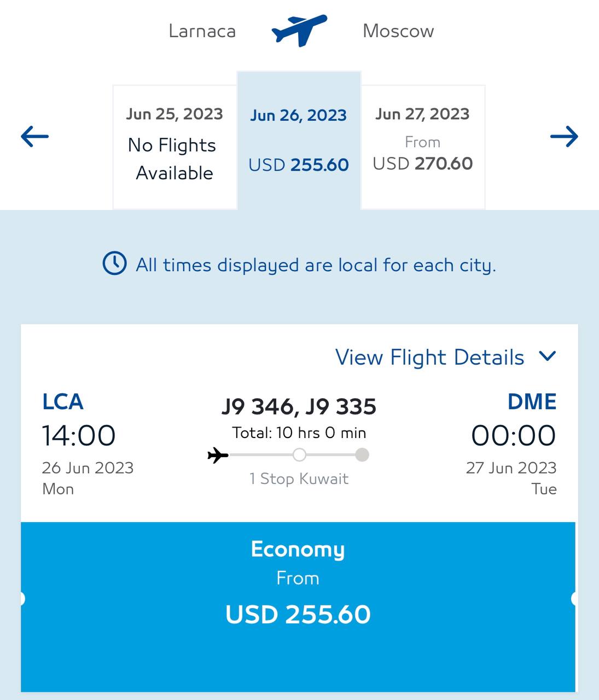Open View Flight Details link
Viewport: 599px width, 700px height.
[x=429, y=358]
